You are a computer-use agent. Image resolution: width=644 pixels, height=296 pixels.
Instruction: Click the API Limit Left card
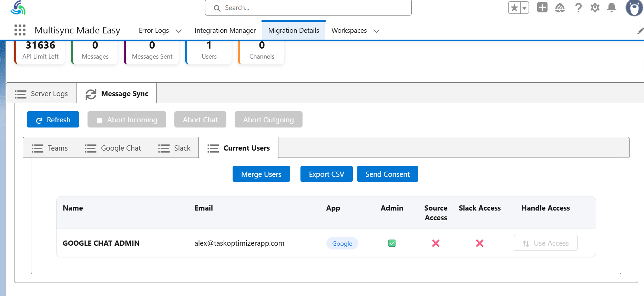[x=40, y=52]
